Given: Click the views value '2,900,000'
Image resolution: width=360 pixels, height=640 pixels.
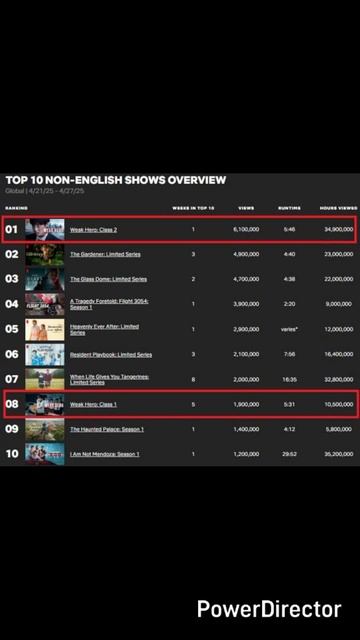Looking at the screenshot, I should (246, 329).
